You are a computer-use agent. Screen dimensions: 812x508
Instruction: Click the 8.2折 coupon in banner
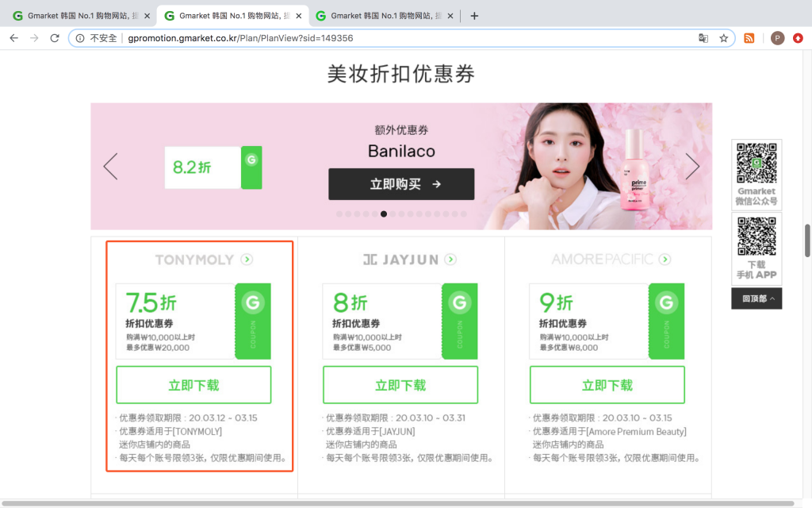[213, 167]
